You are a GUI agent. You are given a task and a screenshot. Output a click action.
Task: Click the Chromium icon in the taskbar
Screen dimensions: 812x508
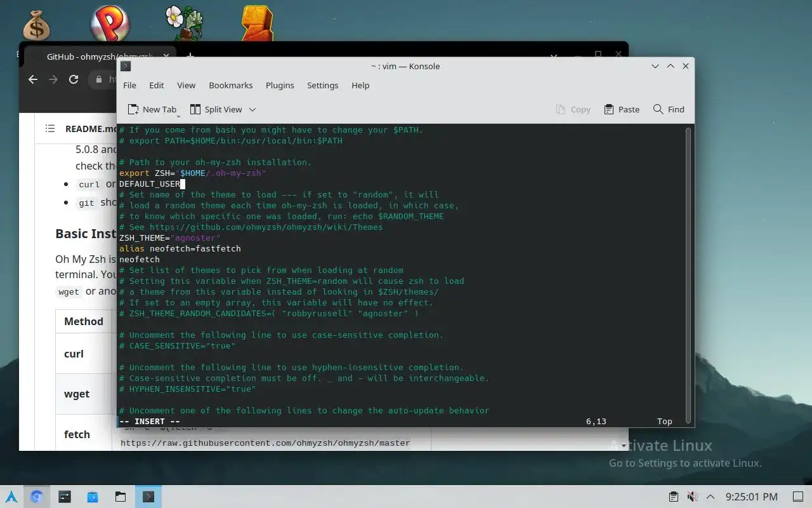[36, 497]
